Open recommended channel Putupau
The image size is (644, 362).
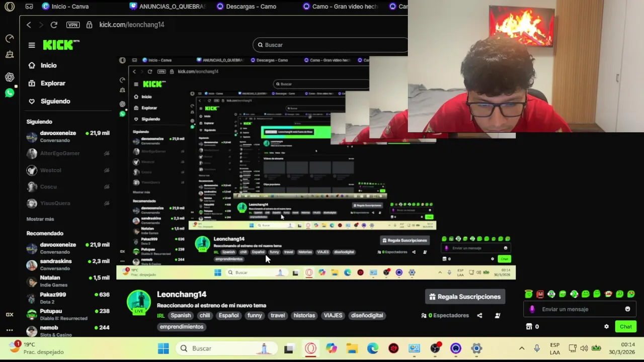[x=68, y=314]
